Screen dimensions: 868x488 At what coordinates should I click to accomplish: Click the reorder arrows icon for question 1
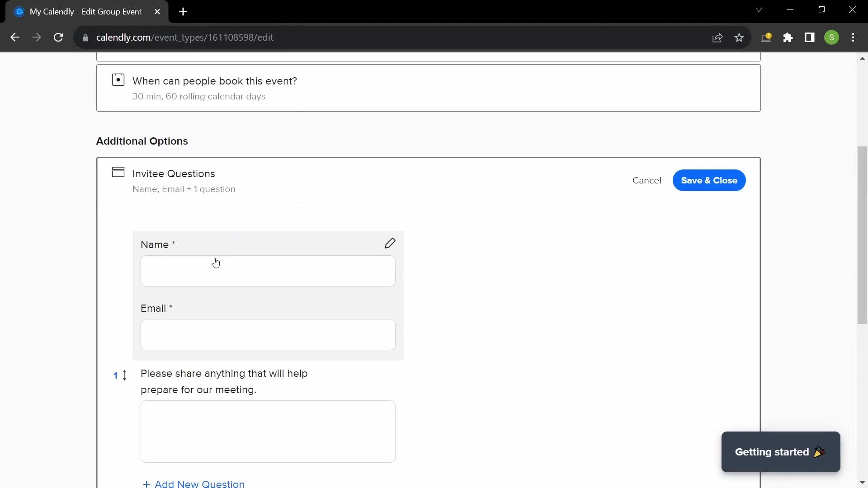pos(124,375)
